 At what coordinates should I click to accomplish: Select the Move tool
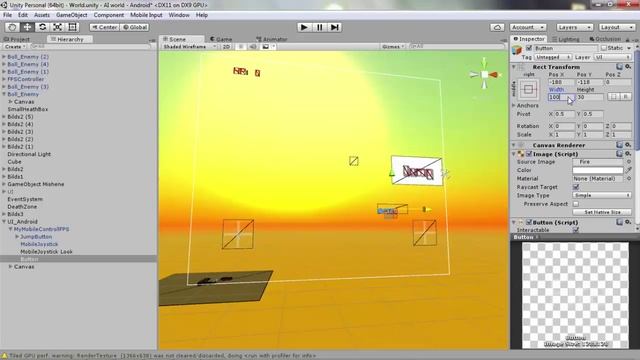tap(27, 27)
